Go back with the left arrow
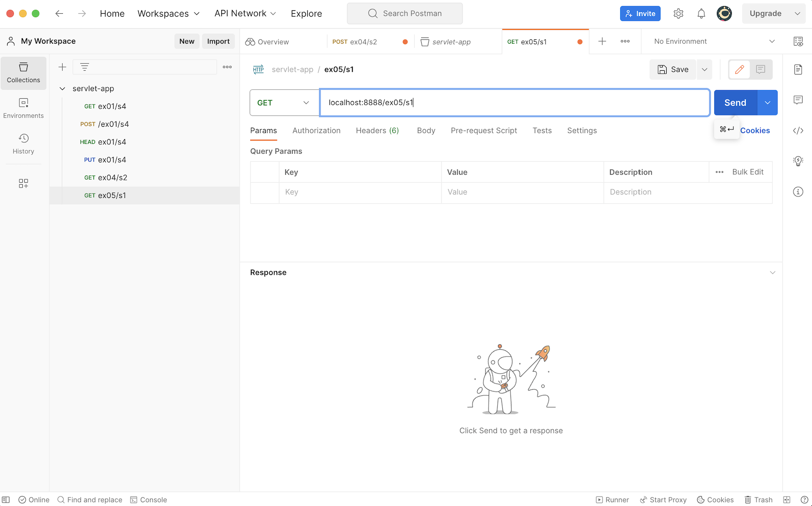Viewport: 812px width, 506px height. tap(59, 14)
